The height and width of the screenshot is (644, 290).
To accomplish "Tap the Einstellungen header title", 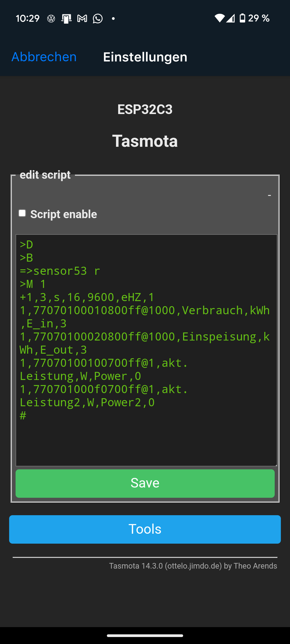I will pyautogui.click(x=145, y=57).
